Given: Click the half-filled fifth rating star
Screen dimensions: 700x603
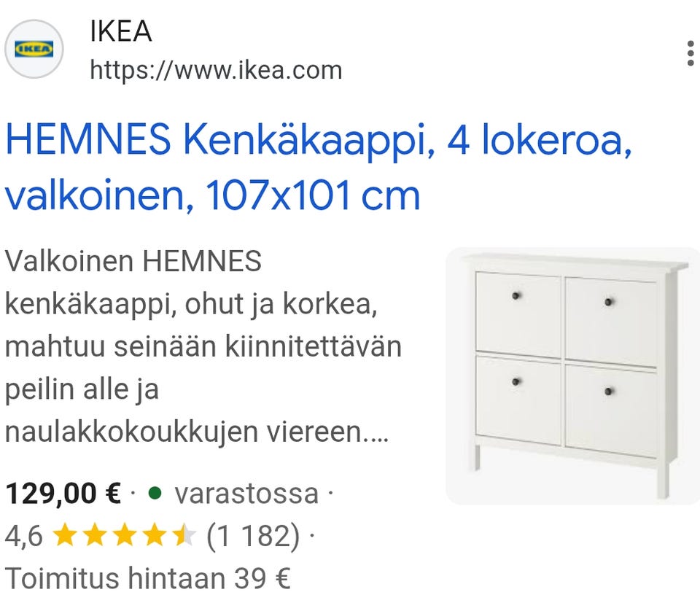Looking at the screenshot, I should tap(184, 536).
